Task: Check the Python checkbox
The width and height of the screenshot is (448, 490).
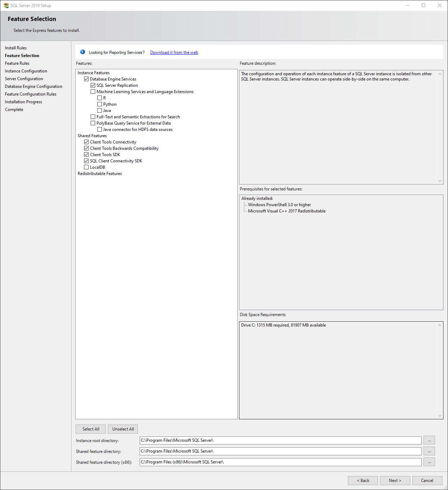Action: 99,104
